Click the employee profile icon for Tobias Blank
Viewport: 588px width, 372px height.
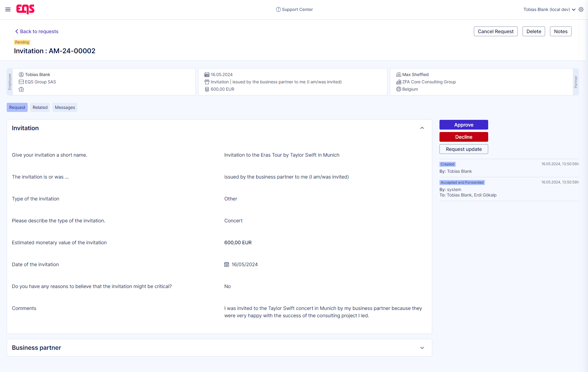[21, 75]
